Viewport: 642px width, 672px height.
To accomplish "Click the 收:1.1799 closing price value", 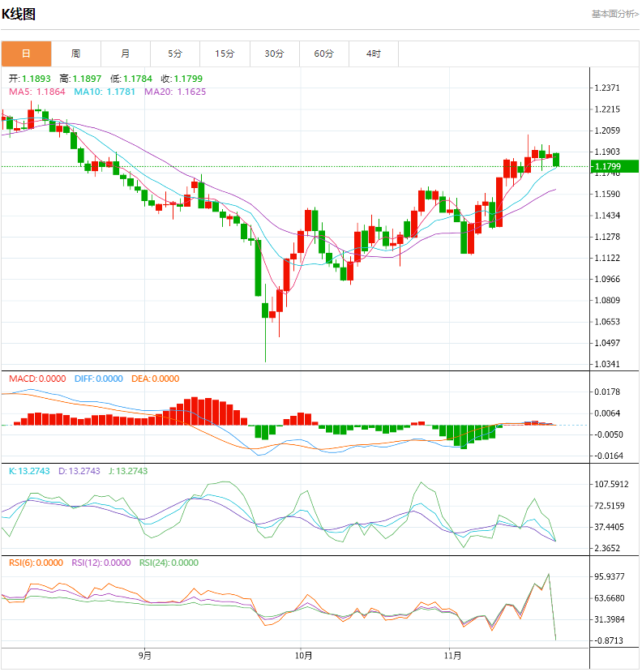I will pos(182,79).
